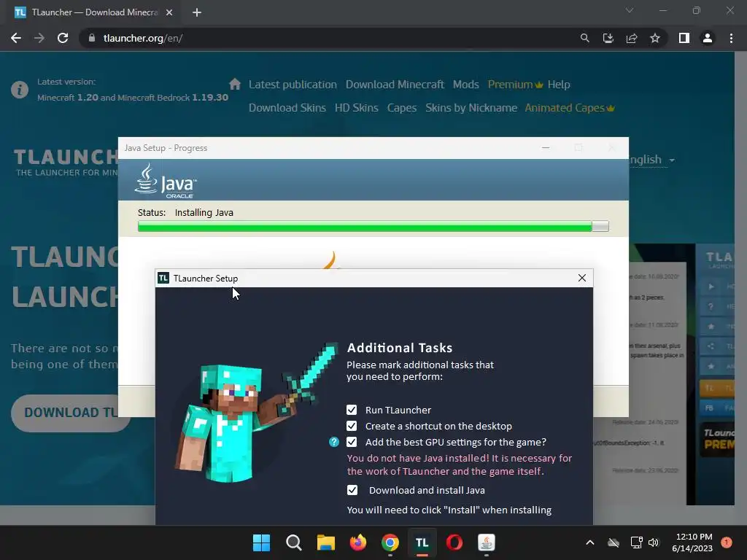Screen dimensions: 747x560
Task: Expand the English language dropdown
Action: click(x=651, y=160)
